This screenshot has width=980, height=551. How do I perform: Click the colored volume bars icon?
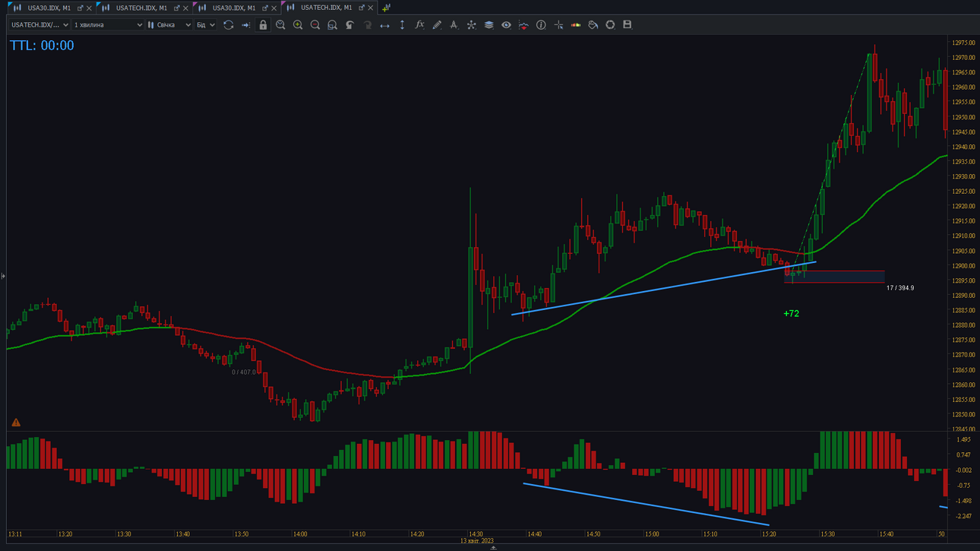coord(576,25)
